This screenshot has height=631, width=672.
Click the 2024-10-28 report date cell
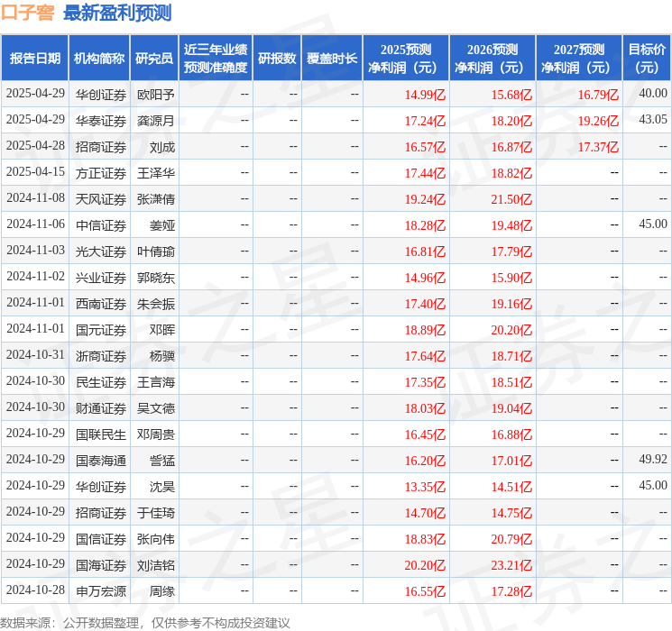tap(35, 590)
